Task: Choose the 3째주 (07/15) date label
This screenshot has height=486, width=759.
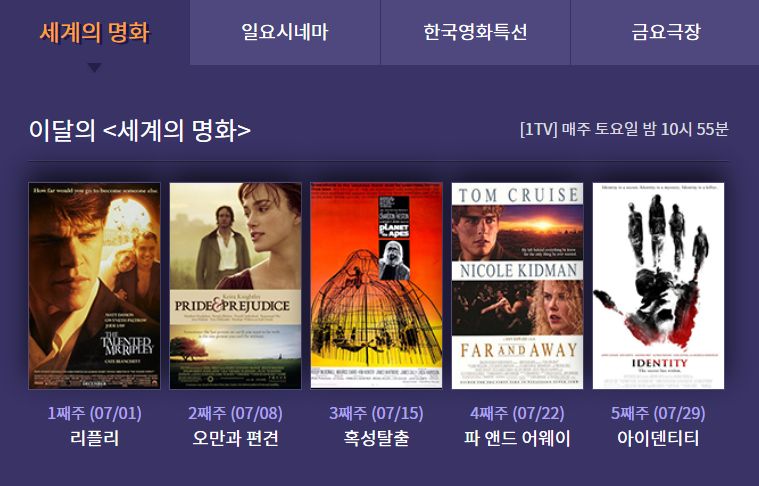Action: [376, 413]
